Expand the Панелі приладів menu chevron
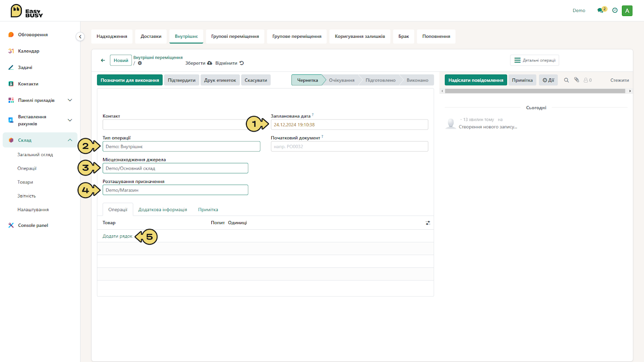This screenshot has height=362, width=644. click(x=70, y=100)
